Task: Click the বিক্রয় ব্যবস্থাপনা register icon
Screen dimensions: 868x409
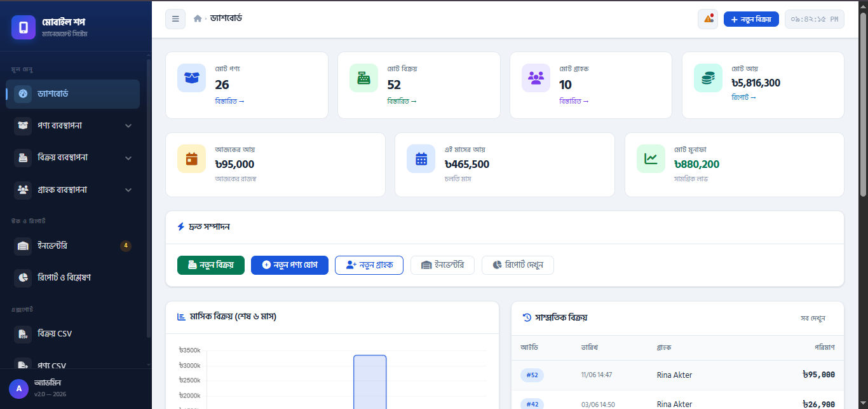Action: tap(23, 158)
